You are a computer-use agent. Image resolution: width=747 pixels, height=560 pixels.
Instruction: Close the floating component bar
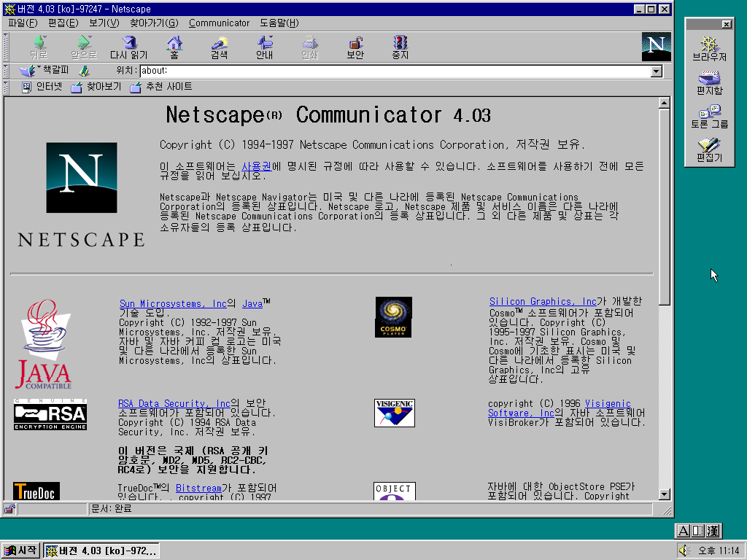tap(726, 24)
